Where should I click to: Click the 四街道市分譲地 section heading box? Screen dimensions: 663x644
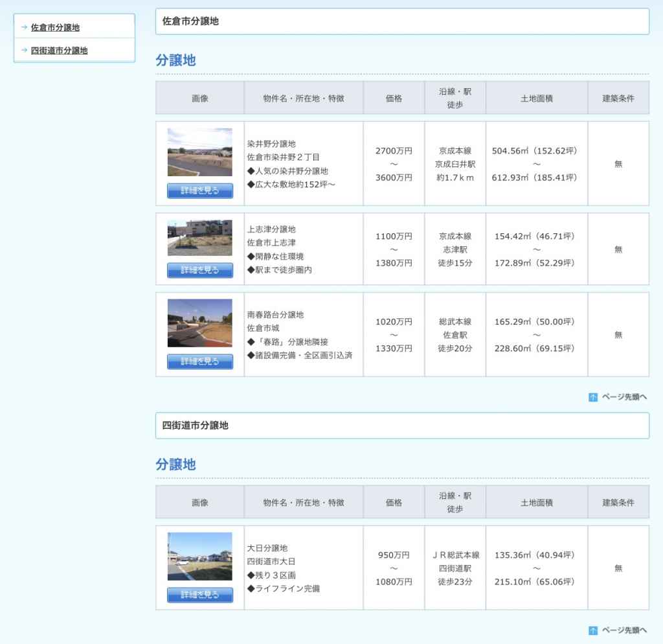click(402, 426)
